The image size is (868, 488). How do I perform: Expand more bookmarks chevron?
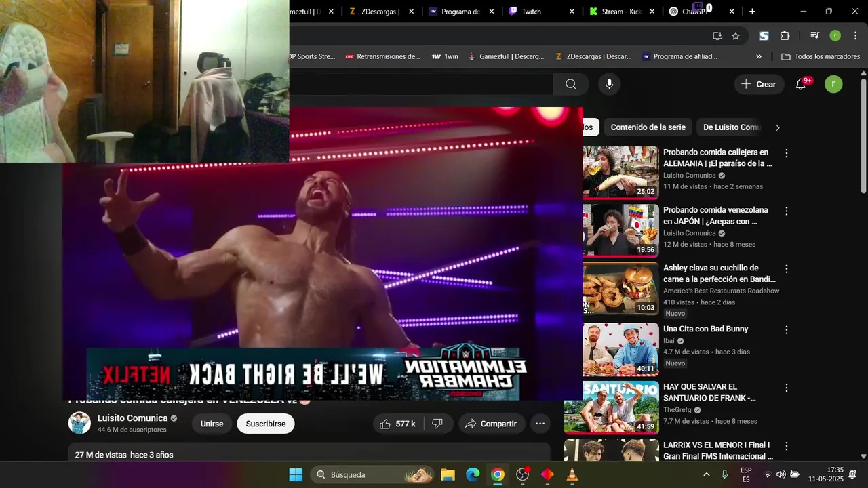759,57
